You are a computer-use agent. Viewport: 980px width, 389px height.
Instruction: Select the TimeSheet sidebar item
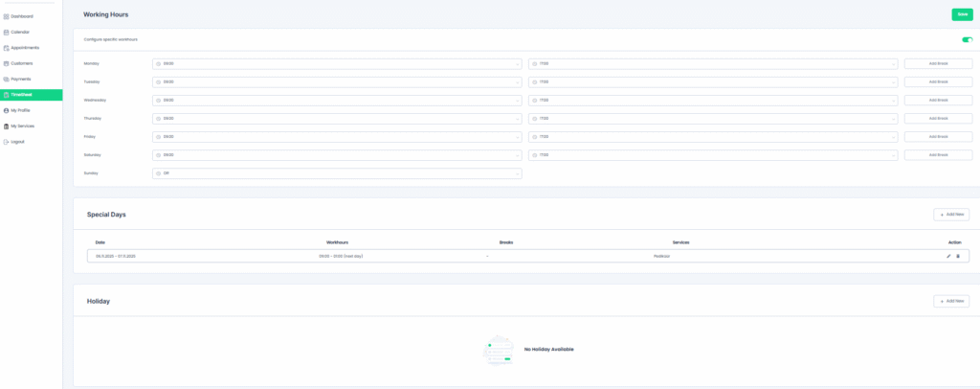(x=21, y=94)
